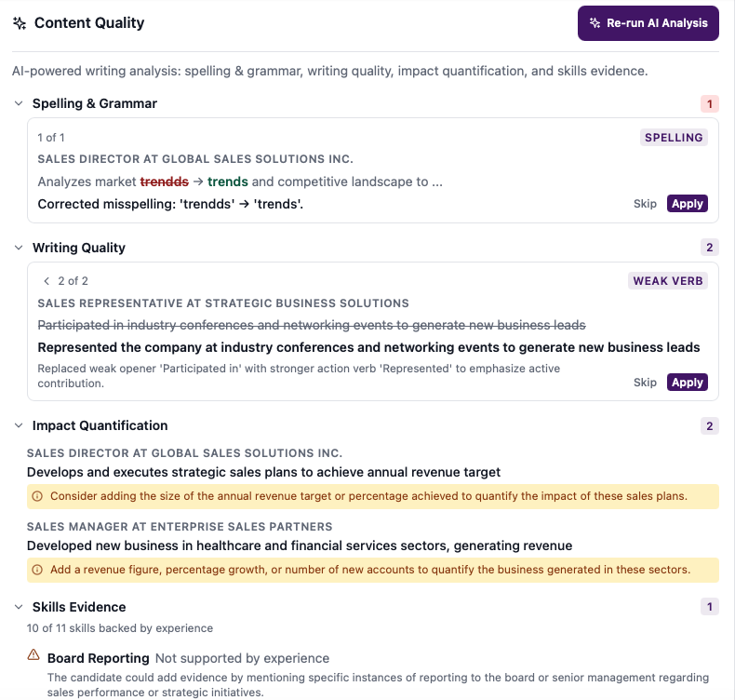Go to previous writing quality suggestion
Viewport: 735px width, 700px height.
(47, 280)
